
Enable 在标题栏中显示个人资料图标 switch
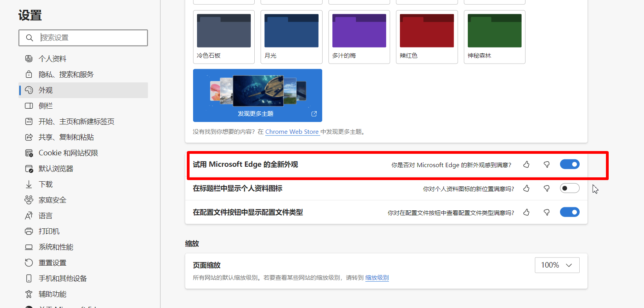(569, 188)
